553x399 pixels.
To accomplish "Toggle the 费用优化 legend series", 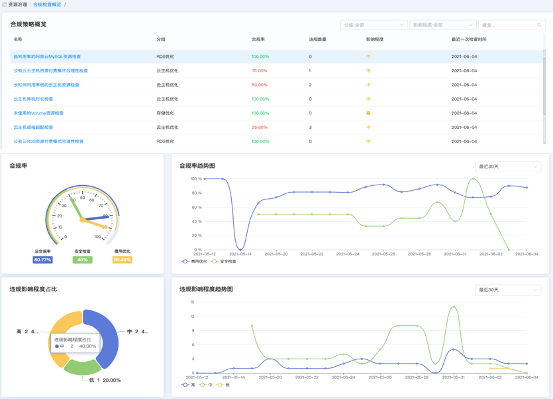I will tap(194, 261).
